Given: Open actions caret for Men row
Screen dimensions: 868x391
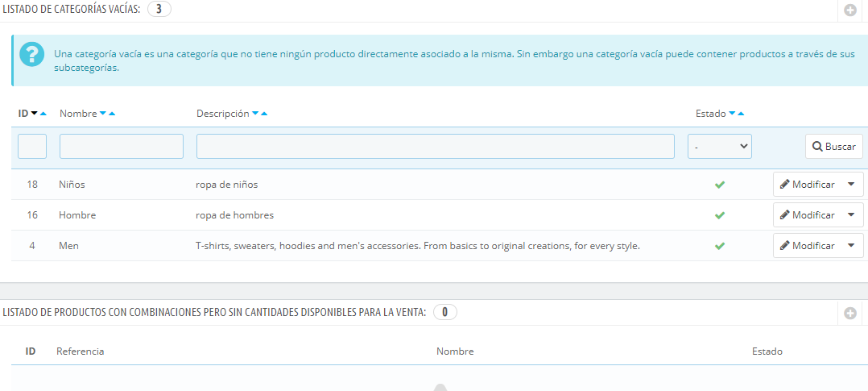Looking at the screenshot, I should [x=851, y=246].
